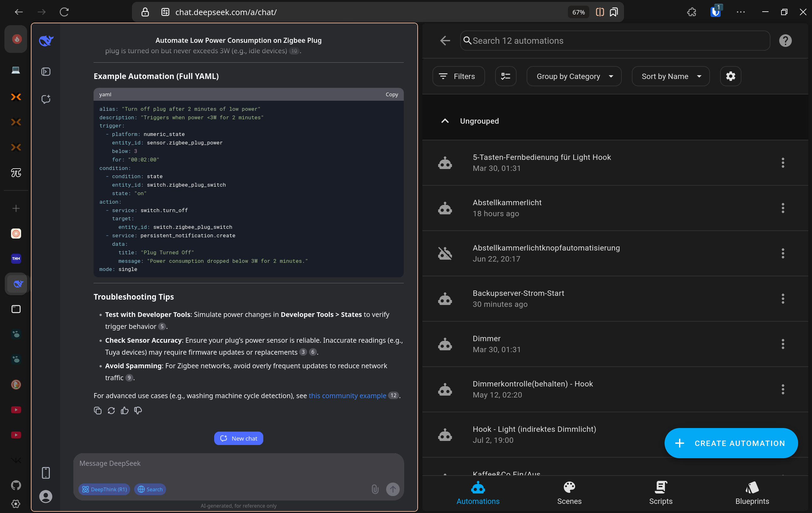Open Home Assistant help question icon
Image resolution: width=812 pixels, height=513 pixels.
click(x=785, y=41)
